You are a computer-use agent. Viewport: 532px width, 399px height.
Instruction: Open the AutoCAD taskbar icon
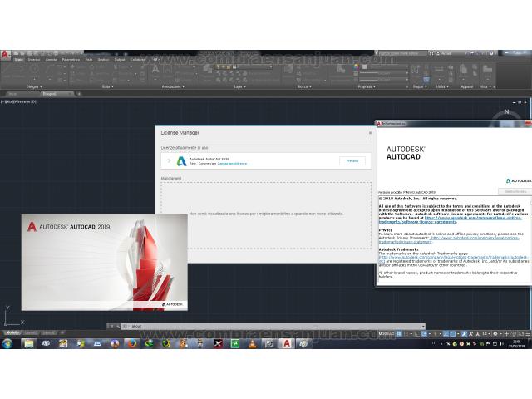click(287, 343)
